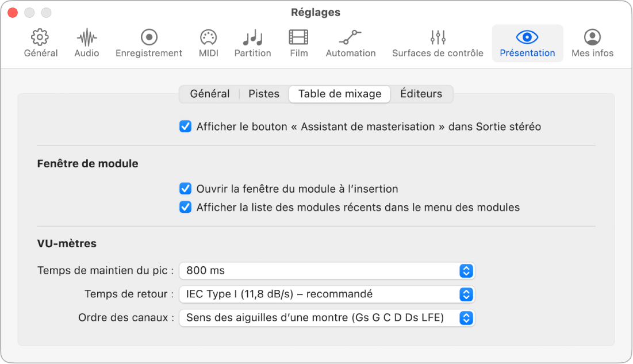The height and width of the screenshot is (364, 633).
Task: Open Enregistrement settings
Action: [148, 43]
